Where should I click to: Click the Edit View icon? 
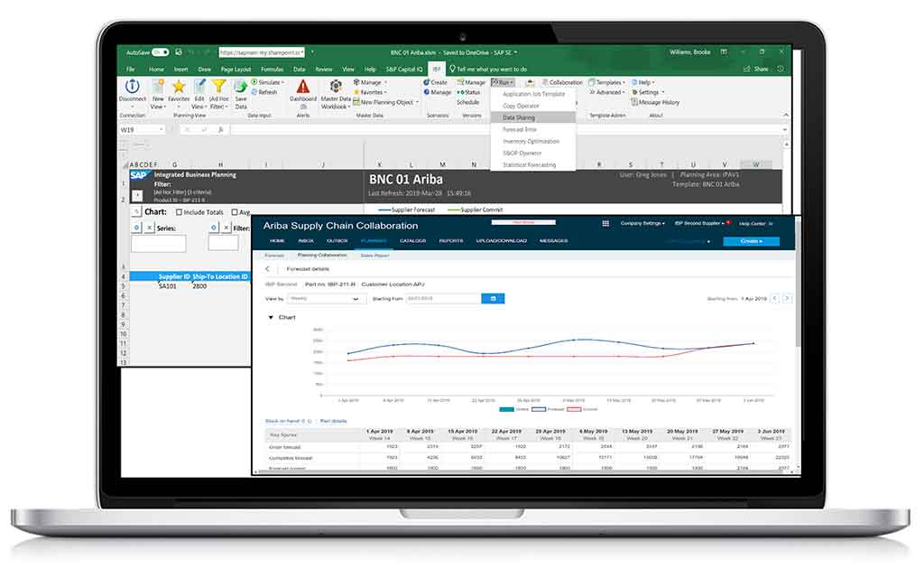[x=199, y=87]
